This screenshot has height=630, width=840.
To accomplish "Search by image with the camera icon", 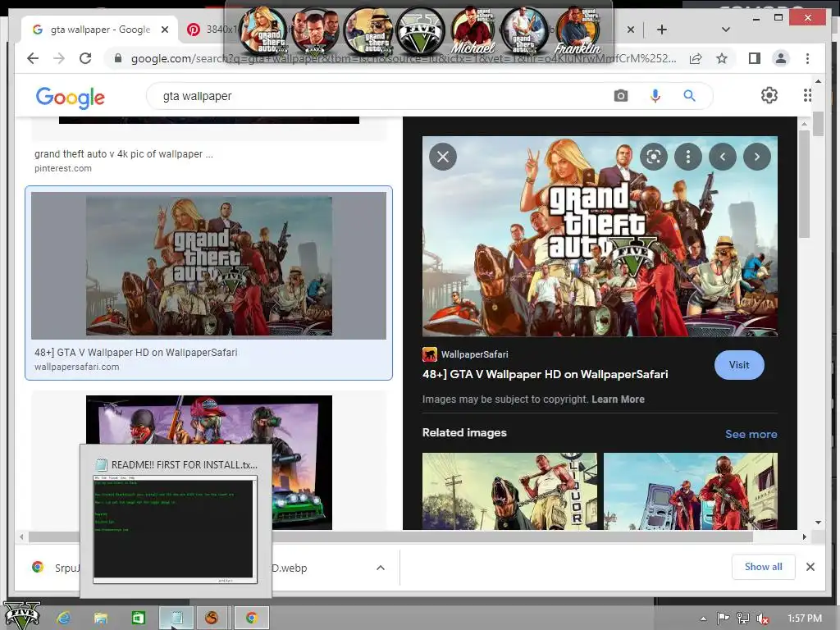I will tap(620, 96).
